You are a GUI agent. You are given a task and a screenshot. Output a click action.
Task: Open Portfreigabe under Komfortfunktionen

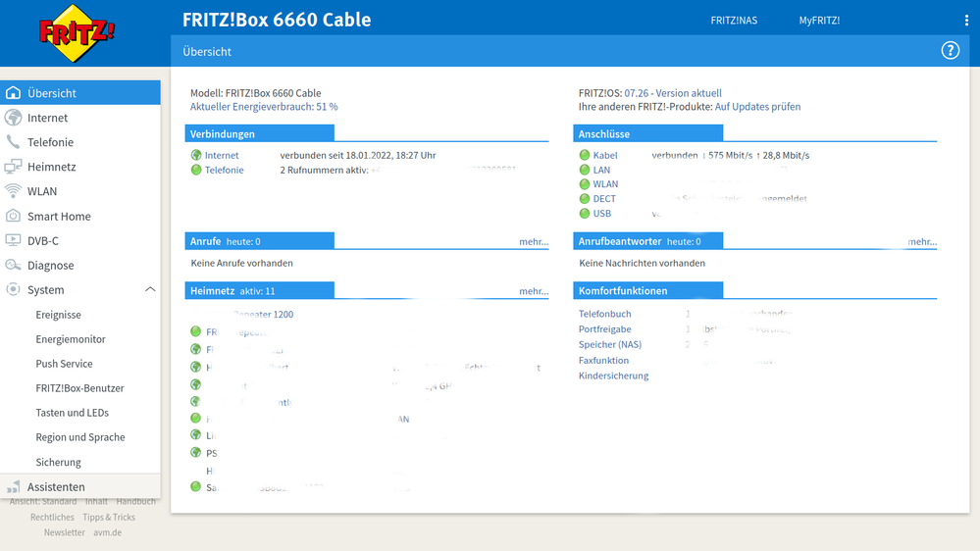click(605, 329)
